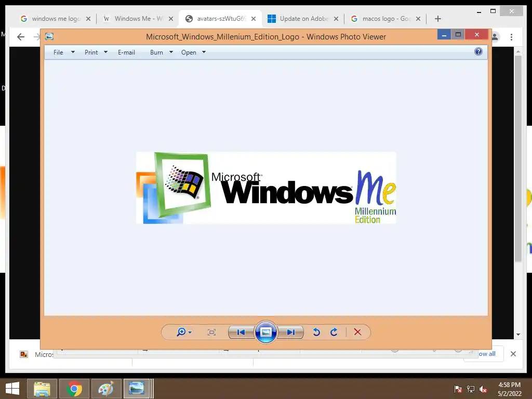The width and height of the screenshot is (532, 399).
Task: Rotate the image counterclockwise
Action: click(316, 332)
